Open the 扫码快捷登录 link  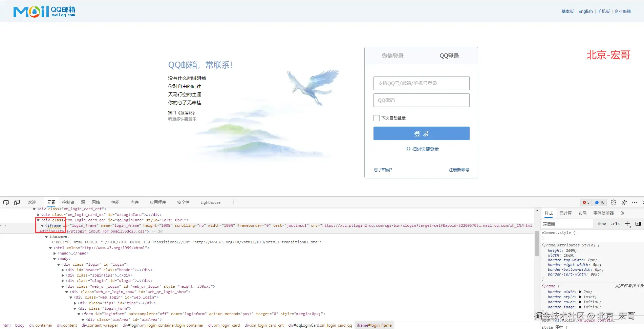click(x=425, y=149)
